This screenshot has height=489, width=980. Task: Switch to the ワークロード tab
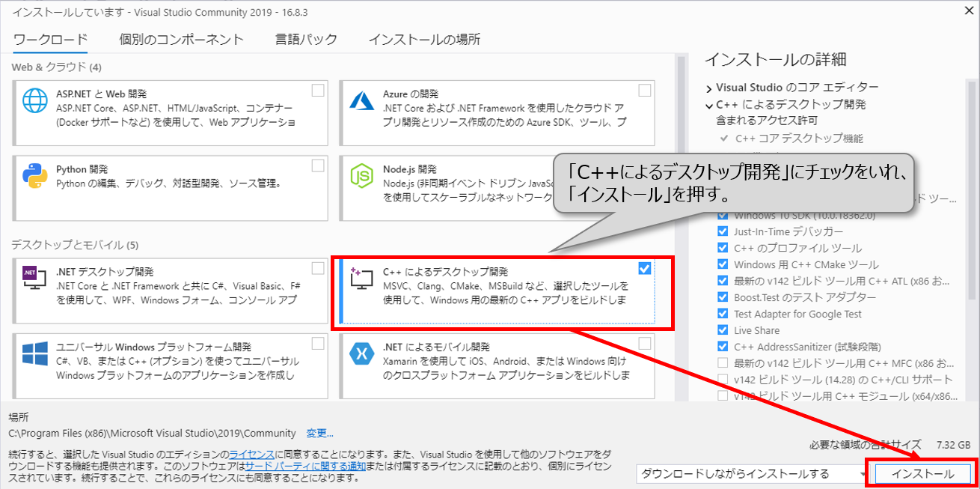51,40
